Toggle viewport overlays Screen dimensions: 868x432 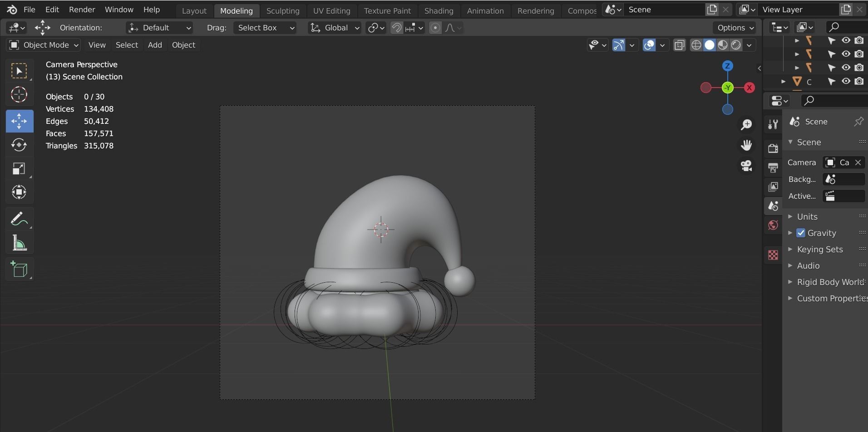[649, 45]
